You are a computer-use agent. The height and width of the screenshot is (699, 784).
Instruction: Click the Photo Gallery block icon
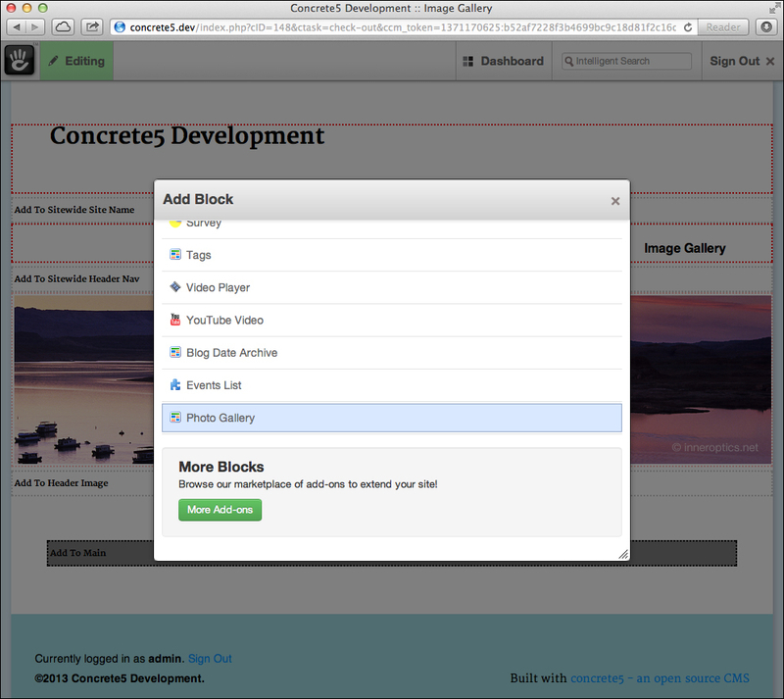point(175,418)
